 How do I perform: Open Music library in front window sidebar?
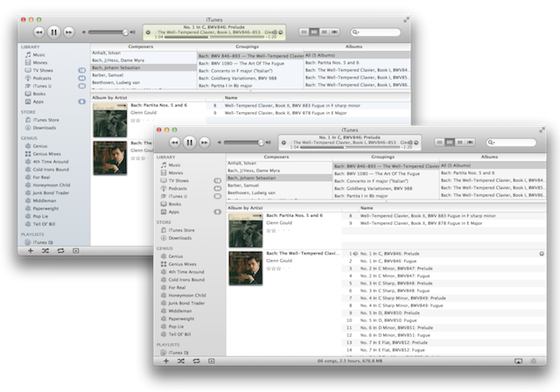[174, 165]
